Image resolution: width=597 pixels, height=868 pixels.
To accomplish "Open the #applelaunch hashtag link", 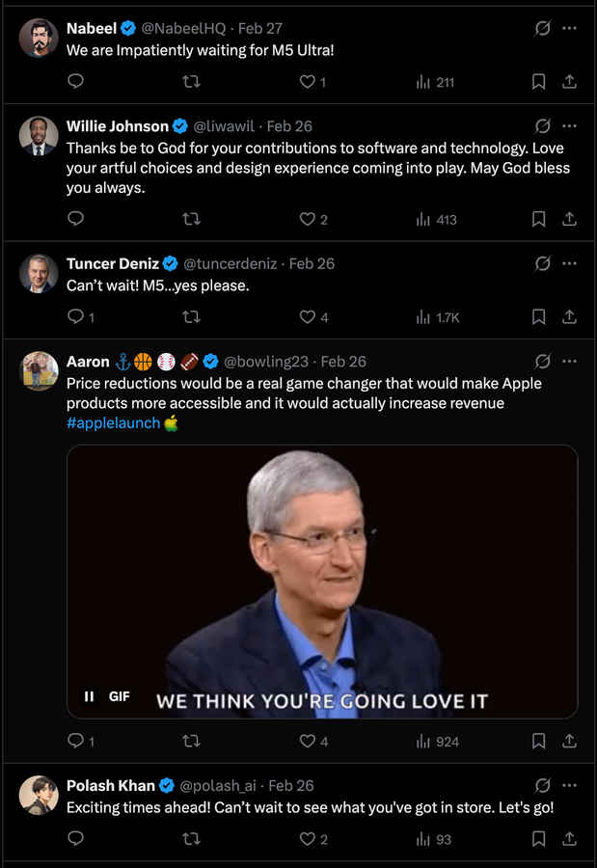I will [x=113, y=423].
